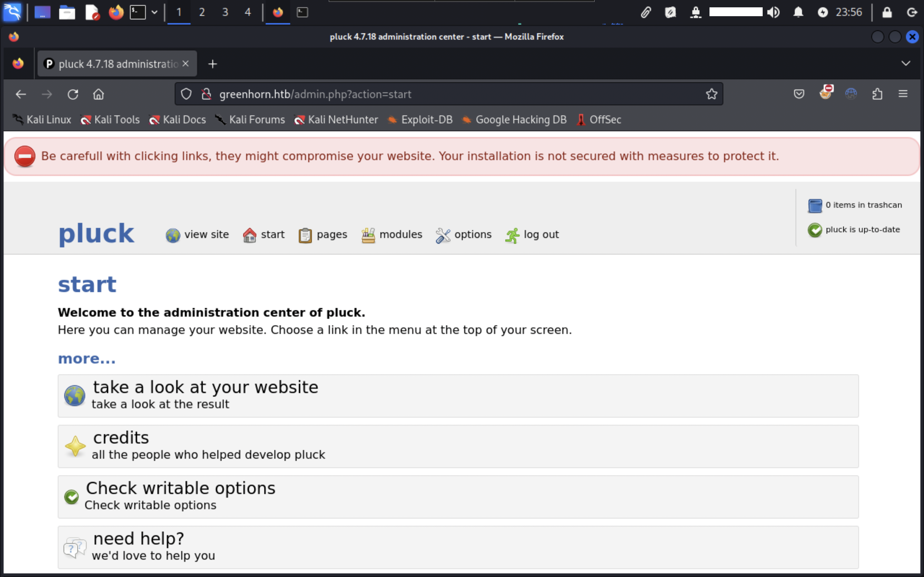The image size is (924, 577).
Task: Open the Firefox extensions puzzle icon
Action: [877, 94]
